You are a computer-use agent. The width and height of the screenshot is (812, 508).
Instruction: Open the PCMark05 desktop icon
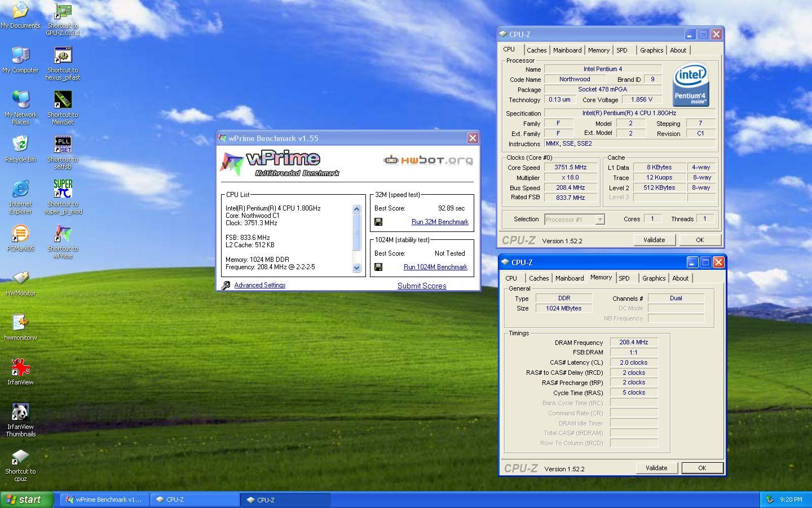click(x=20, y=234)
